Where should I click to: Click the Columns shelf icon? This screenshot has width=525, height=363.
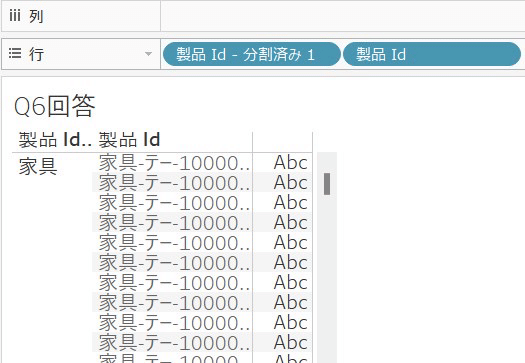point(15,16)
